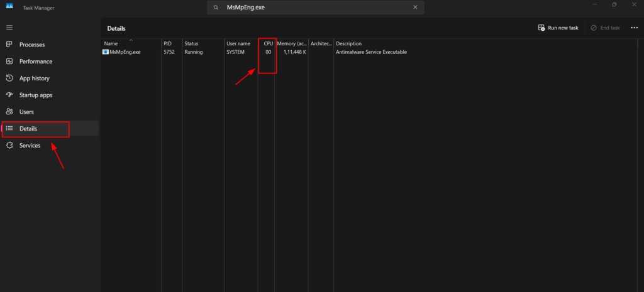
Task: Click Run new task button
Action: [558, 28]
